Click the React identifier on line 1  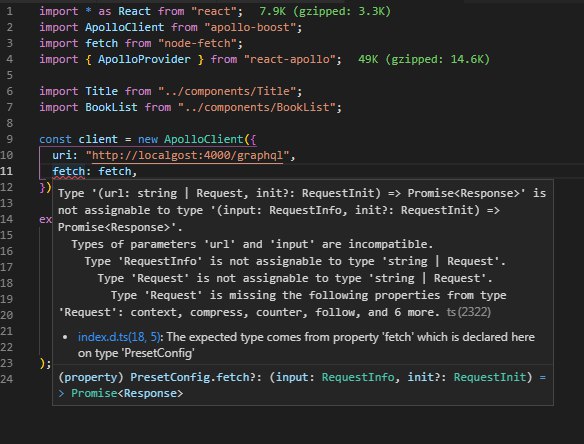(134, 11)
